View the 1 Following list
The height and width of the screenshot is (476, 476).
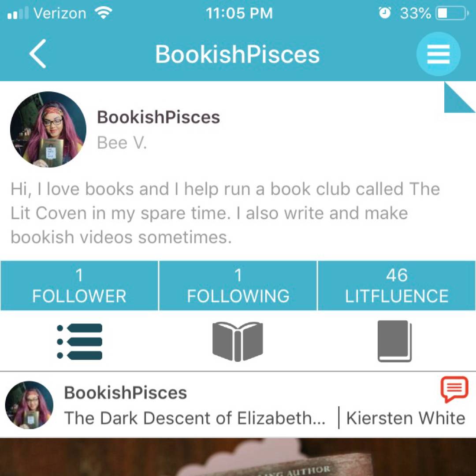coord(238,286)
